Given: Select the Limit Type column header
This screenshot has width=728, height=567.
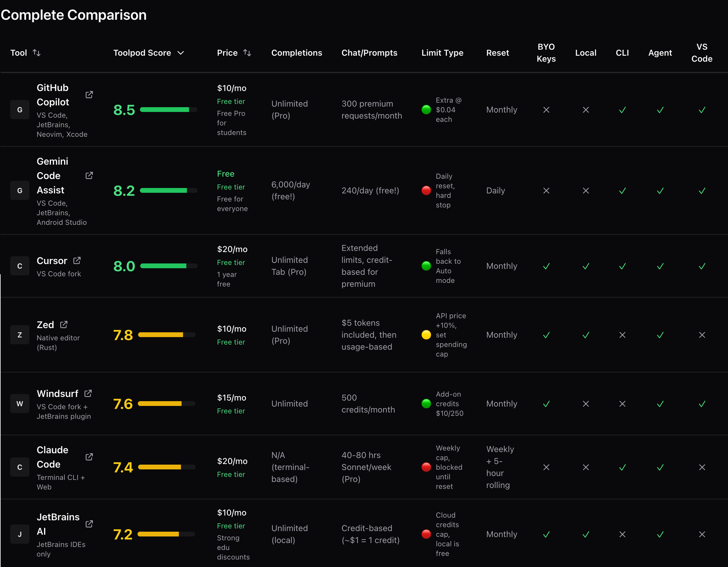Looking at the screenshot, I should tap(442, 53).
